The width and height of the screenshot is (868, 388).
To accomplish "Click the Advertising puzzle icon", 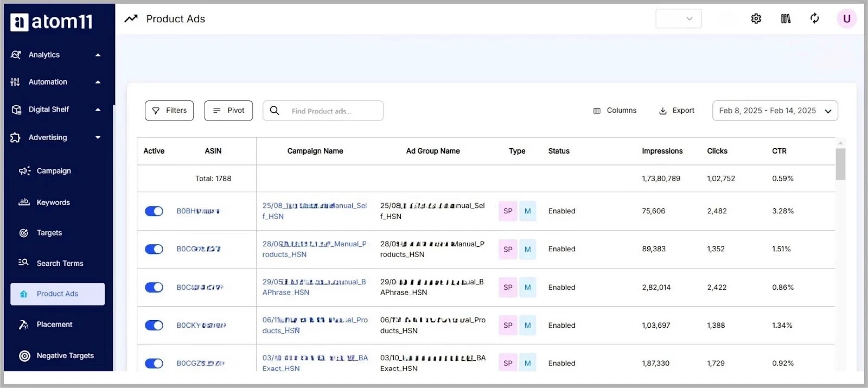I will [x=15, y=138].
